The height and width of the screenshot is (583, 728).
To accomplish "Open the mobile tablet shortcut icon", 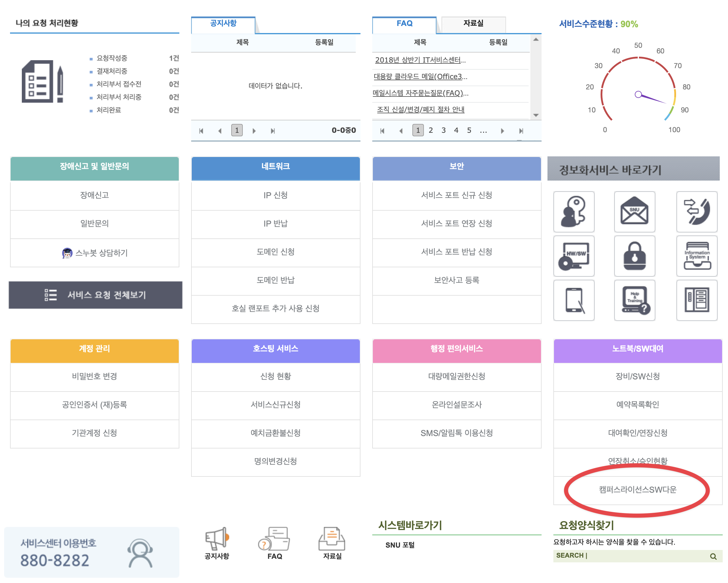I will click(x=574, y=300).
